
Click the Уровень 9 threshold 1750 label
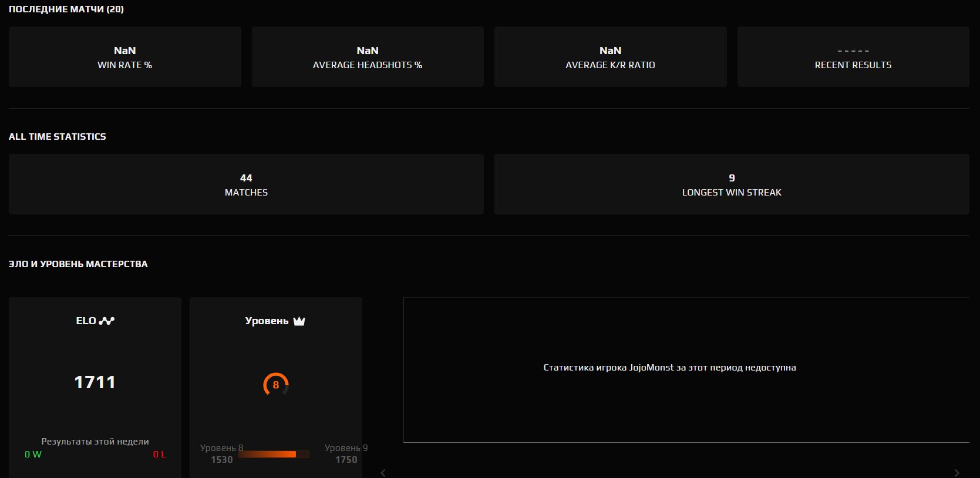click(346, 454)
